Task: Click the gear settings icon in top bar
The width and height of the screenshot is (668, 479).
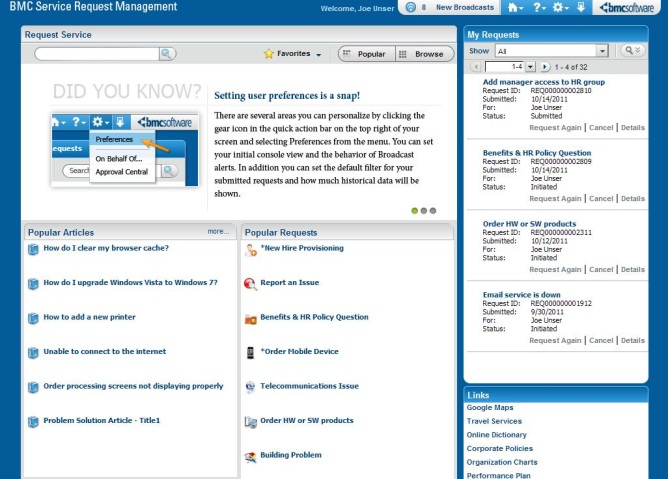Action: pyautogui.click(x=562, y=7)
